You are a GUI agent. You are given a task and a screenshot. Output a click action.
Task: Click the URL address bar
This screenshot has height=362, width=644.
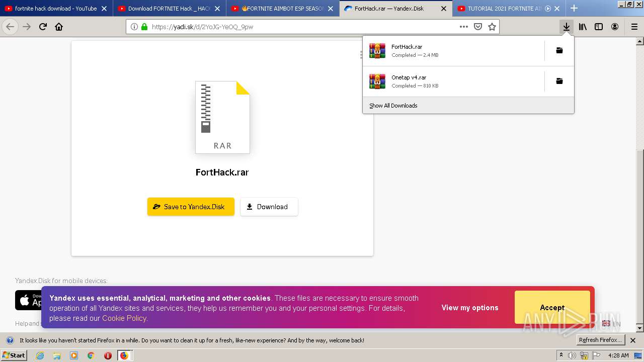tap(302, 27)
